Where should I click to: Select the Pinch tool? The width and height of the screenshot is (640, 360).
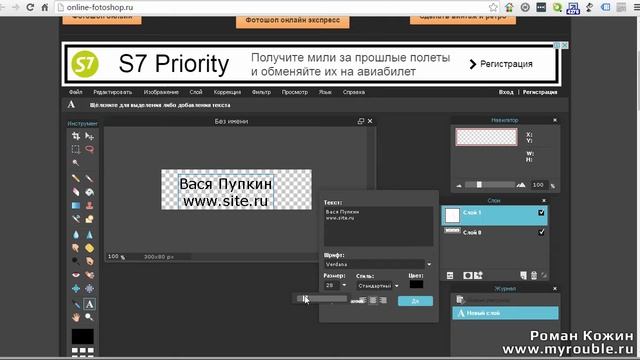(x=89, y=288)
